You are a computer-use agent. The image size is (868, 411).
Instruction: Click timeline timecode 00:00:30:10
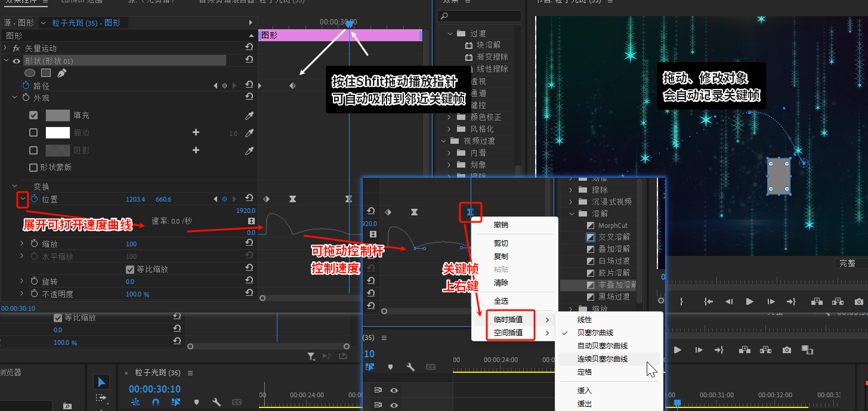click(155, 388)
